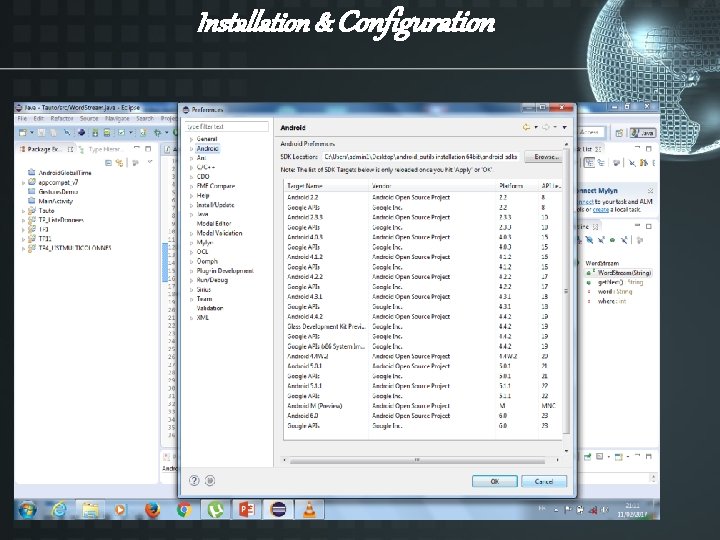Open PowerPoint from the taskbar
Screen dimensions: 720x540
[246, 509]
